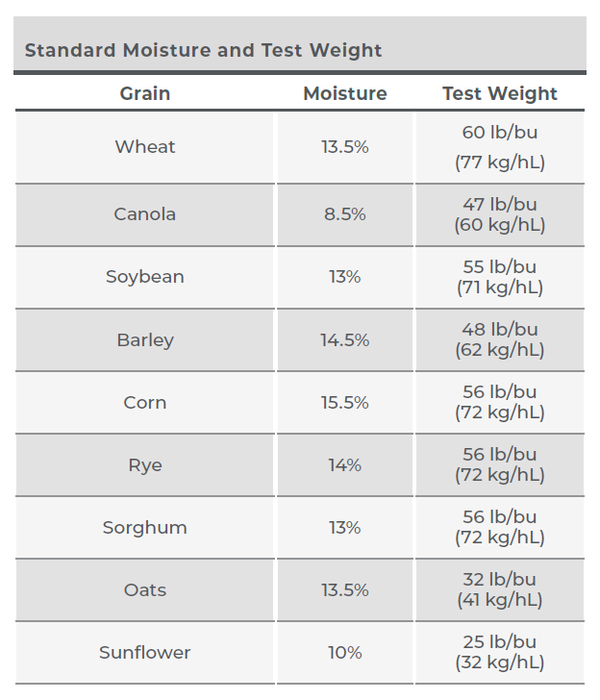Select the Canola grain cell

[x=145, y=214]
